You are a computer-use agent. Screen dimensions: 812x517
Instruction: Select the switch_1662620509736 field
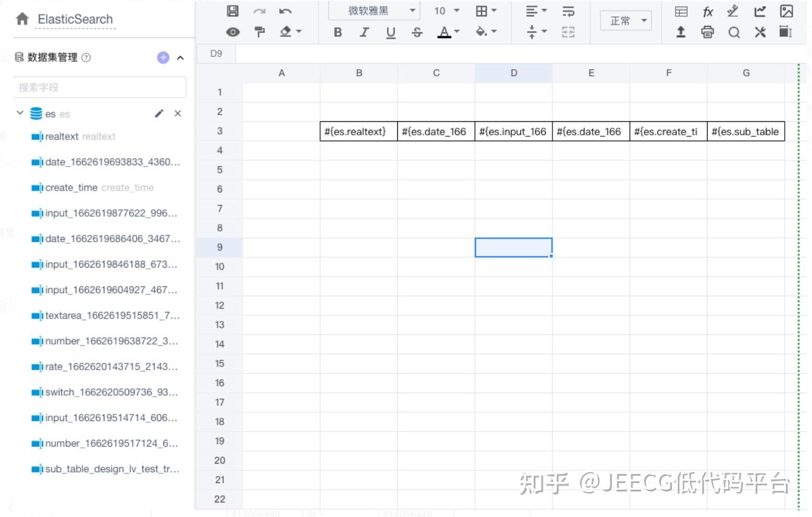pos(104,392)
